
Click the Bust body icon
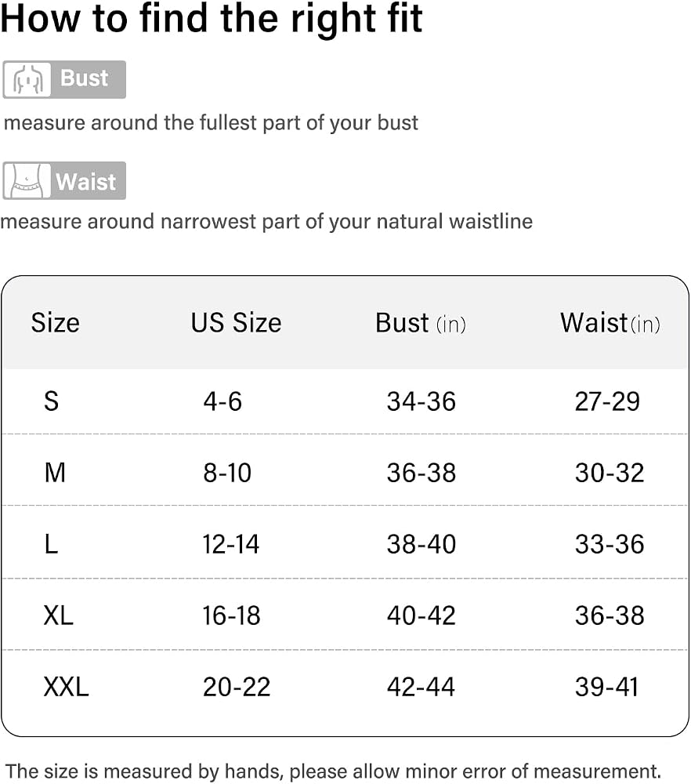pyautogui.click(x=27, y=79)
